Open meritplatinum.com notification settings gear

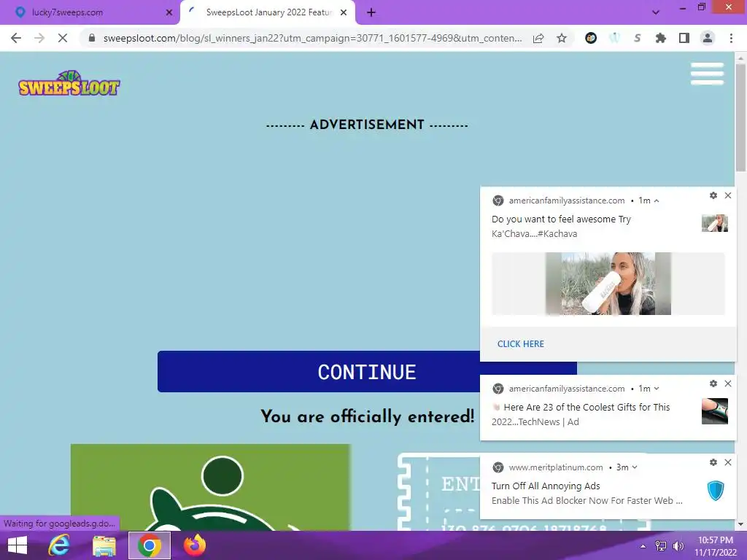coord(713,462)
